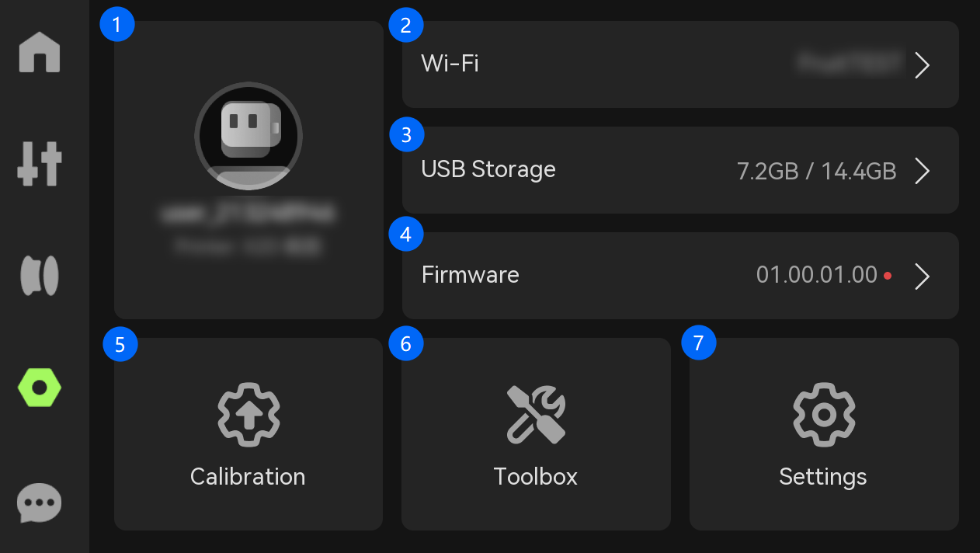Open the Home icon in sidebar
This screenshot has width=980, height=553.
click(39, 52)
